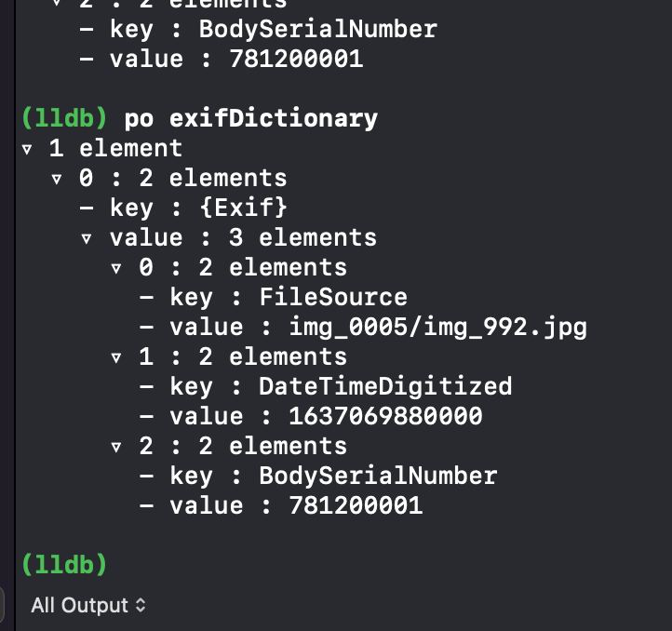The height and width of the screenshot is (631, 672).
Task: Select the "key : FileSource" row
Action: tap(288, 297)
